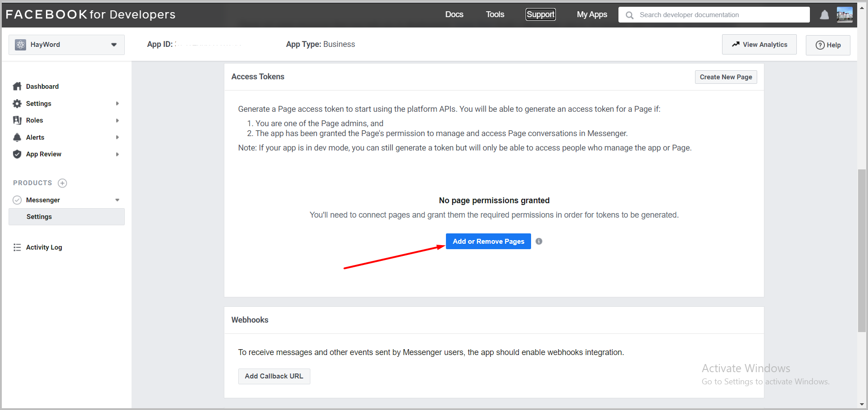Add a product with the plus icon
Screen dimensions: 868x410
[x=63, y=183]
